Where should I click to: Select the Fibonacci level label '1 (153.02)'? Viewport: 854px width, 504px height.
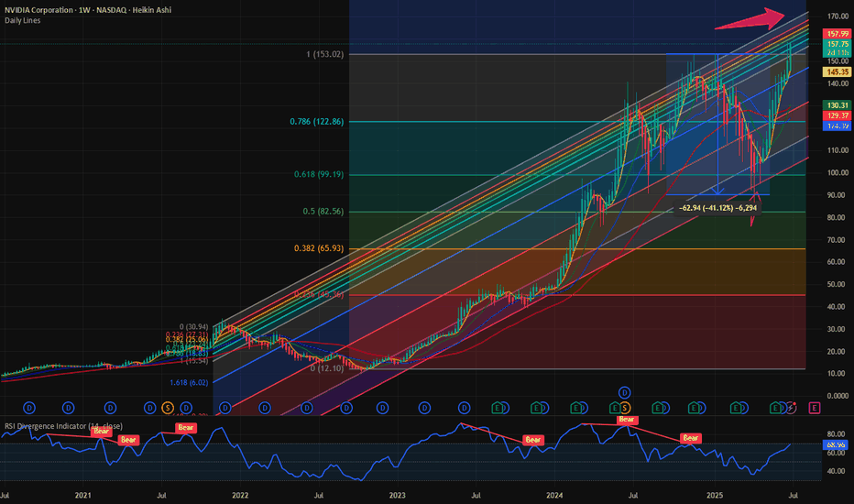[325, 54]
